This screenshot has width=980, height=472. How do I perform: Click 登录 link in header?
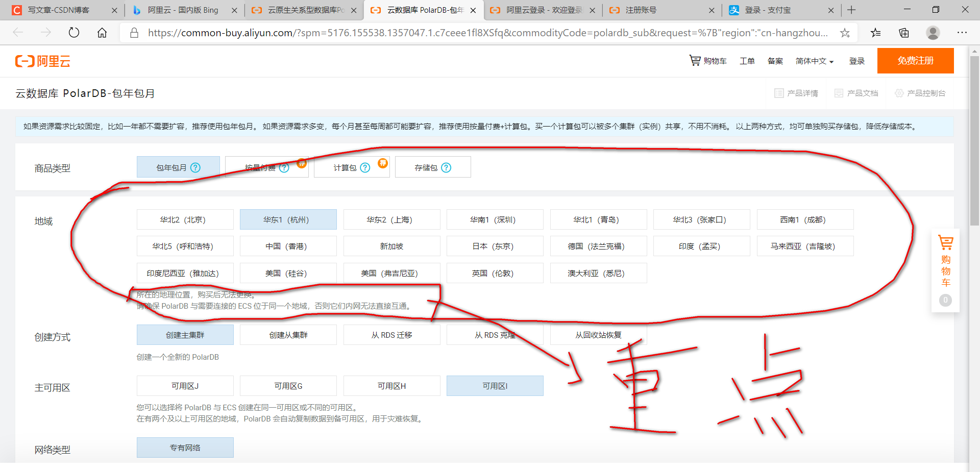click(x=856, y=61)
